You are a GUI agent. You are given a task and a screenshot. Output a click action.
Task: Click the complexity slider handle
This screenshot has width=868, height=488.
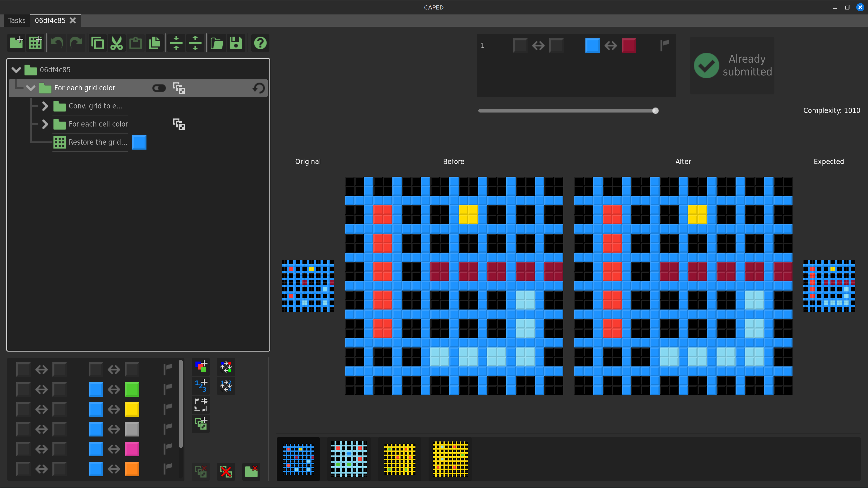tap(655, 111)
